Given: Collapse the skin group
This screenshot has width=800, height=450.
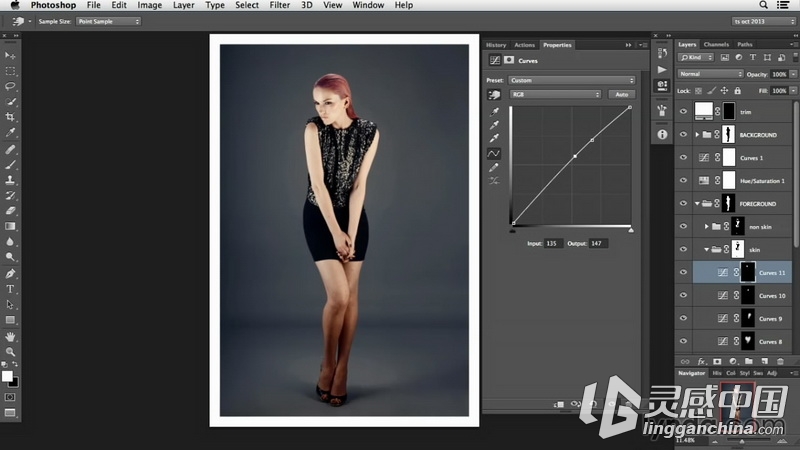Looking at the screenshot, I should pos(707,249).
